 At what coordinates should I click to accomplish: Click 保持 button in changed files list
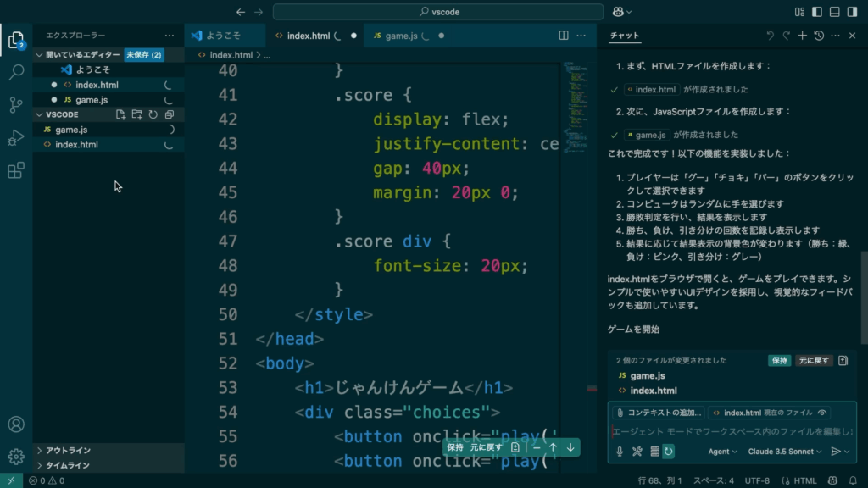(779, 360)
